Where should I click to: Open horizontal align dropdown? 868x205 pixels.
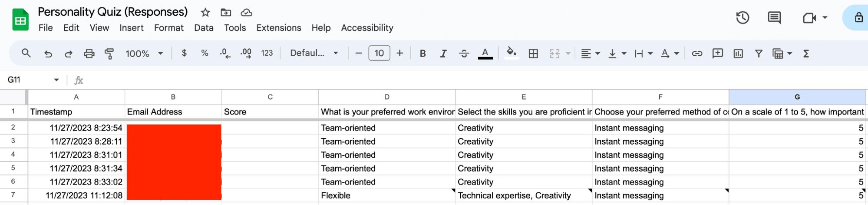click(x=590, y=54)
